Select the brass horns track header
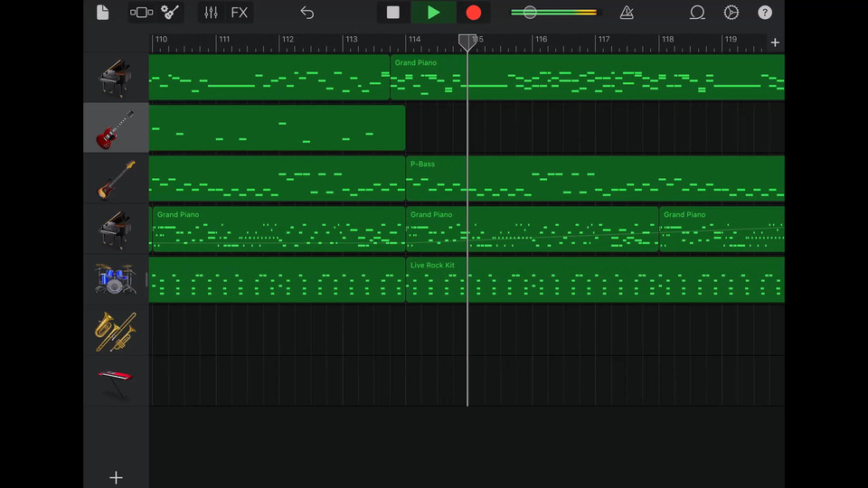 point(116,331)
